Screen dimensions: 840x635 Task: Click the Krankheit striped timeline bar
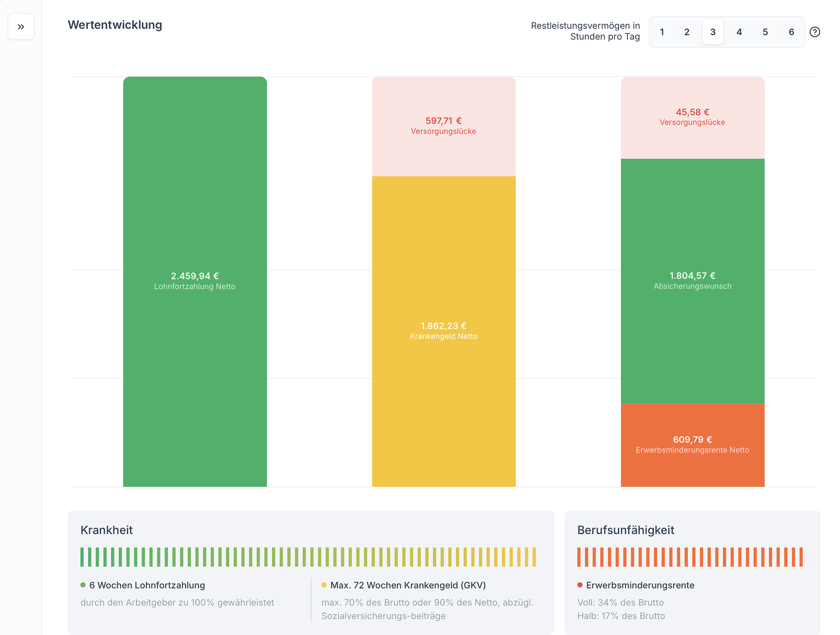[308, 557]
